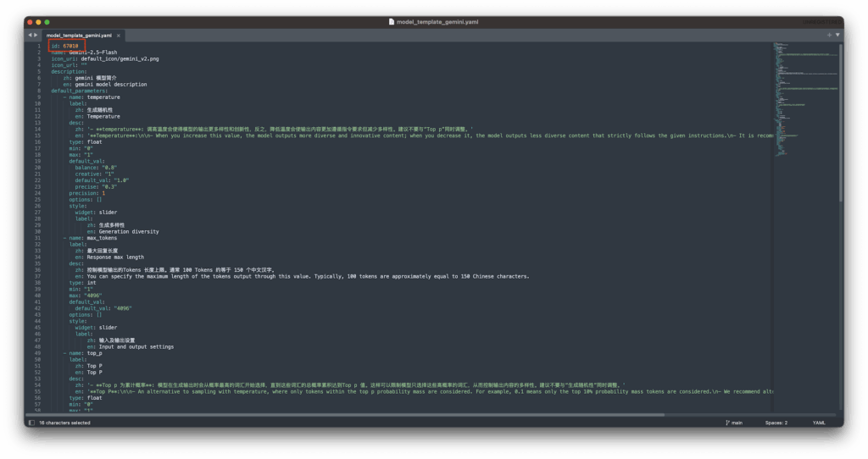Open the Spaces: 2 indentation menu
868x459 pixels.
tap(776, 422)
